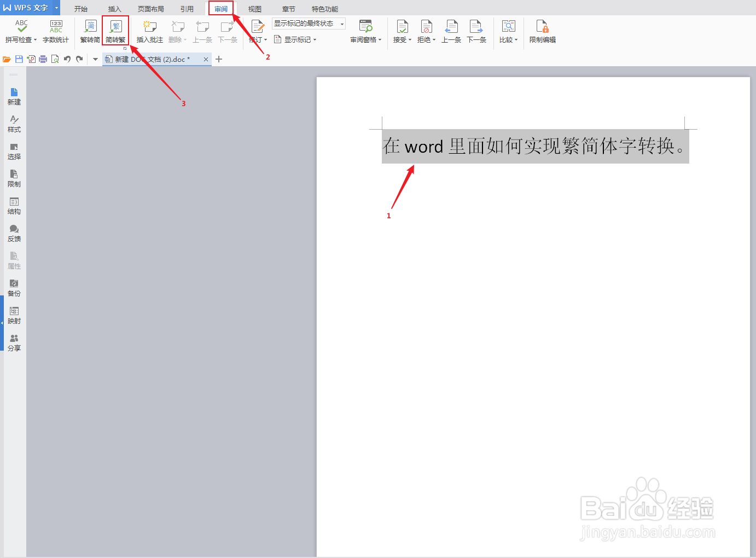Close the 新建 DOC 文档 (2).doc tab
This screenshot has width=756, height=558.
coord(206,59)
